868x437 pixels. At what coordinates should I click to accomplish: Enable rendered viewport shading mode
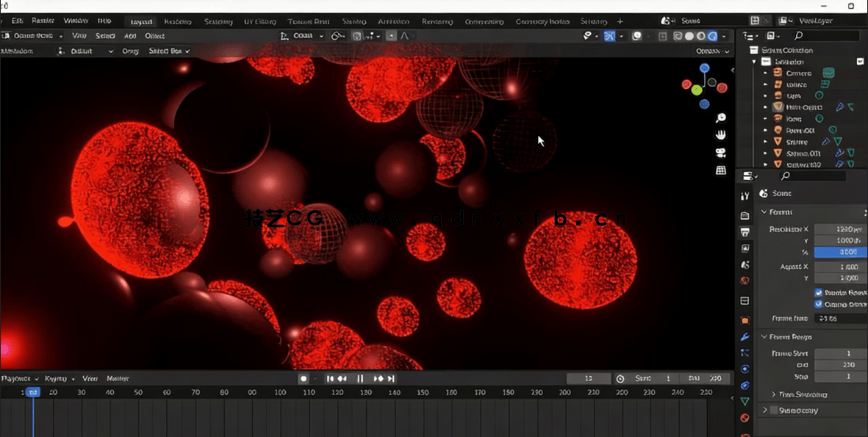(x=712, y=36)
